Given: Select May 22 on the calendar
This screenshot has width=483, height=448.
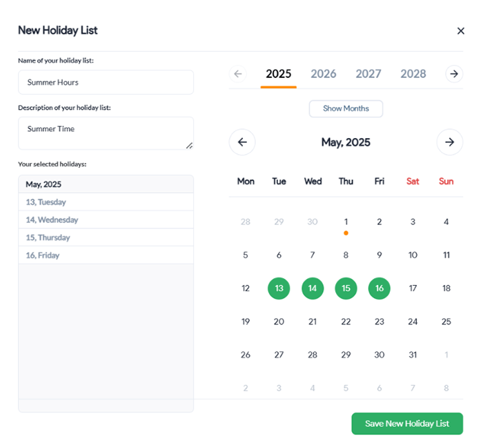Looking at the screenshot, I should [x=346, y=322].
